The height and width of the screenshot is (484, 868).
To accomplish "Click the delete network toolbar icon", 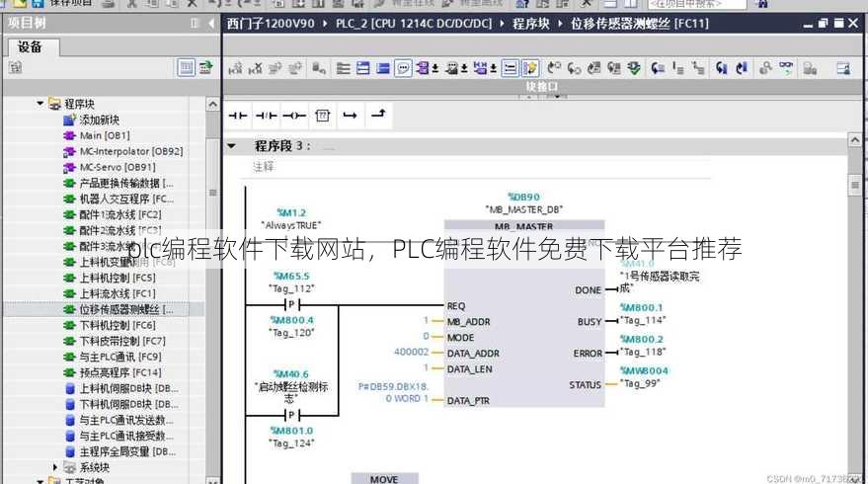I will coord(255,69).
